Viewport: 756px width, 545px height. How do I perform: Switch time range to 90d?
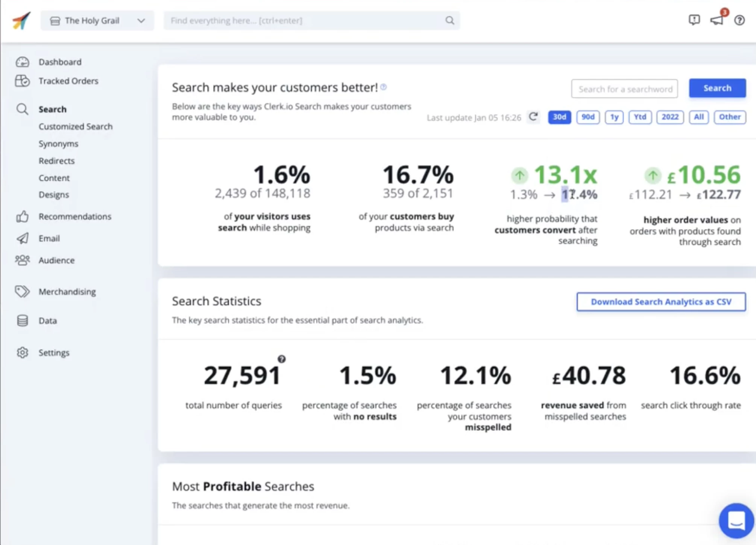coord(588,117)
